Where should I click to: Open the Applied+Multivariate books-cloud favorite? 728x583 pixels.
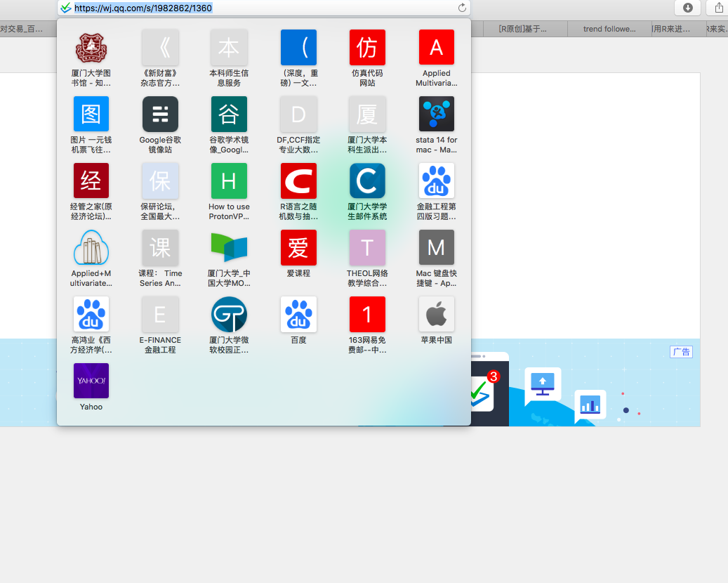tap(91, 258)
